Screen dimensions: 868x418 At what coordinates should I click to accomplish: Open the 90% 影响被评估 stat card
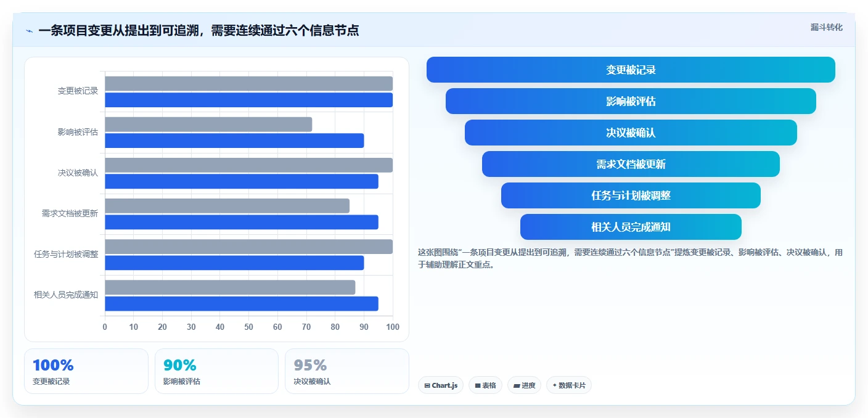pyautogui.click(x=216, y=371)
